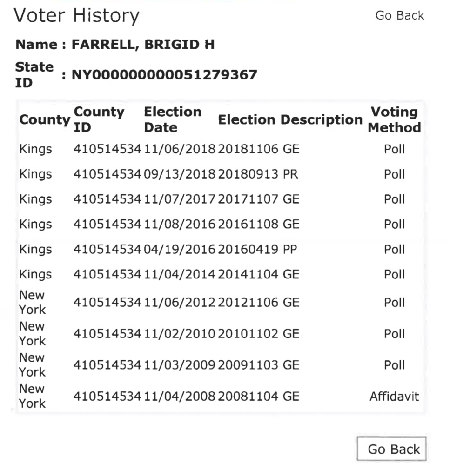Select the 11/03/2009 election date cell
This screenshot has height=476, width=450.
pyautogui.click(x=180, y=365)
